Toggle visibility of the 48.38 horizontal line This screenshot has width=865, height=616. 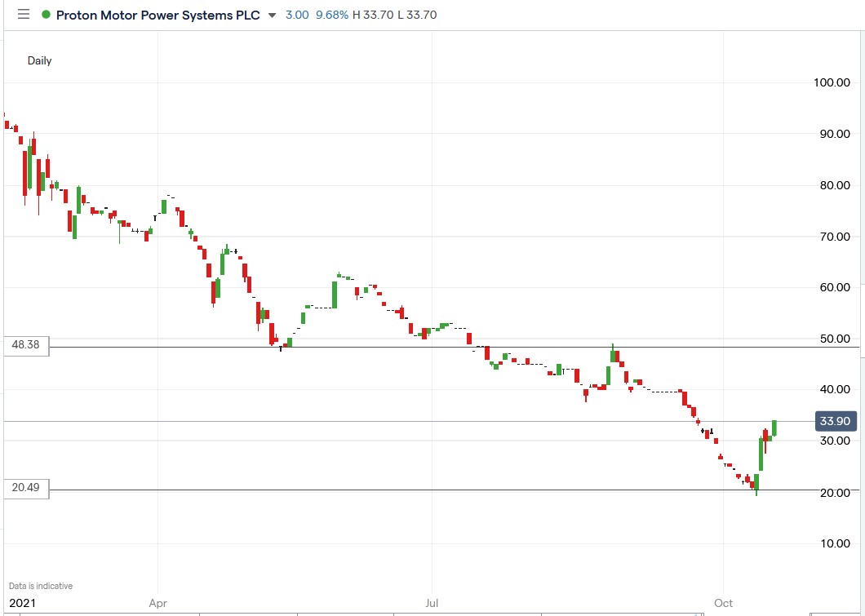coord(26,345)
